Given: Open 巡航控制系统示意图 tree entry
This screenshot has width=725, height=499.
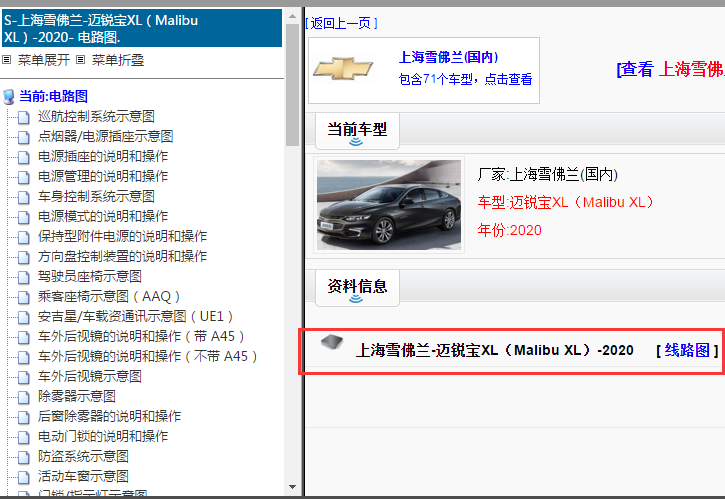Looking at the screenshot, I should point(96,116).
